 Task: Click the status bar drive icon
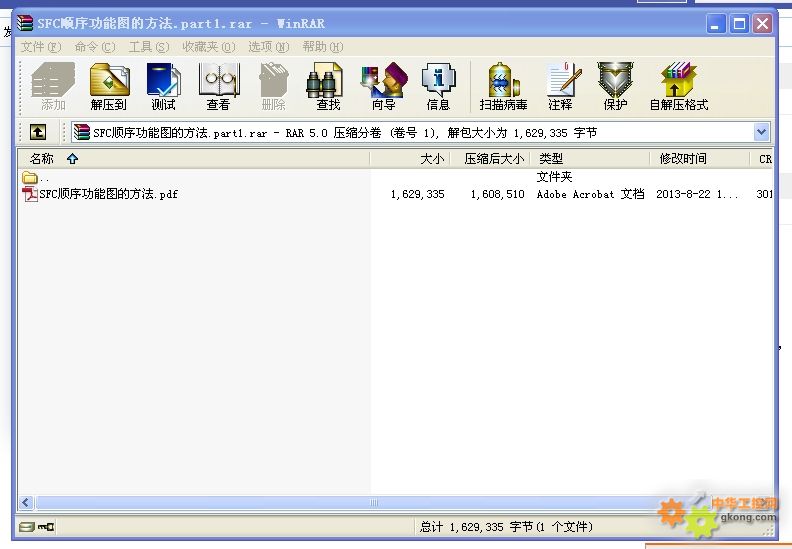27,527
